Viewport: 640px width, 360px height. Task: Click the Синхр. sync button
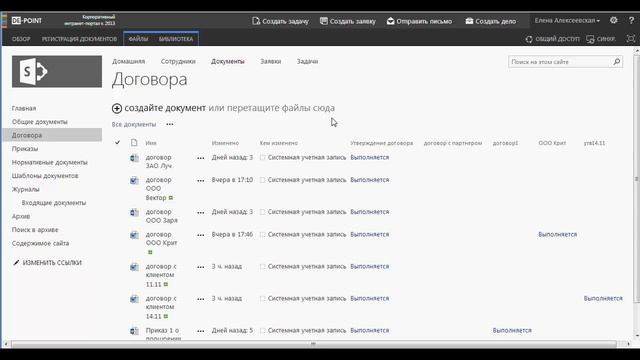[x=601, y=39]
